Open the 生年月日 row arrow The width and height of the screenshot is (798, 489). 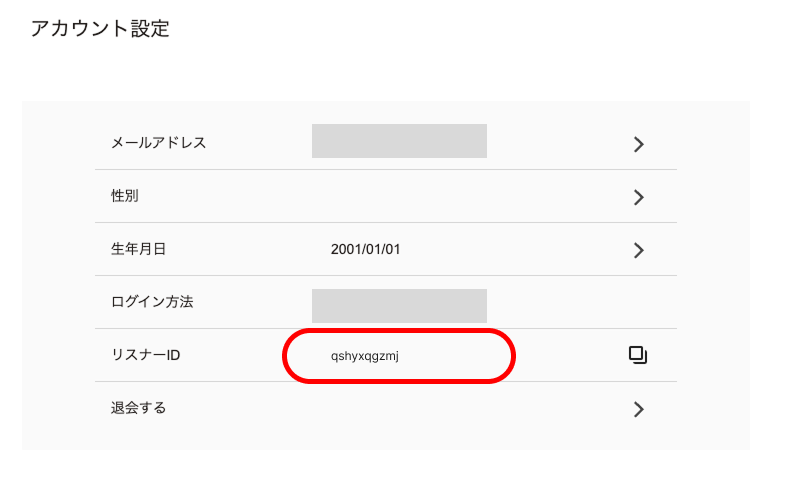point(639,250)
